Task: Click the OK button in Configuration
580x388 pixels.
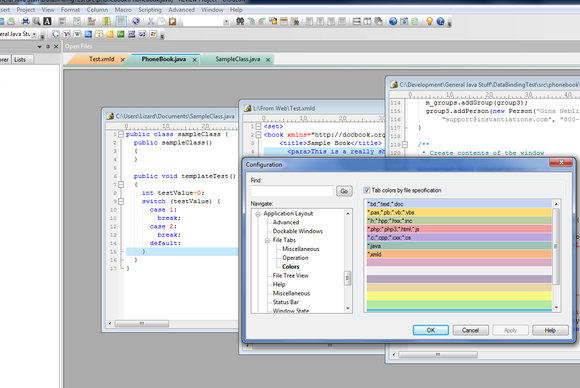Action: [431, 330]
